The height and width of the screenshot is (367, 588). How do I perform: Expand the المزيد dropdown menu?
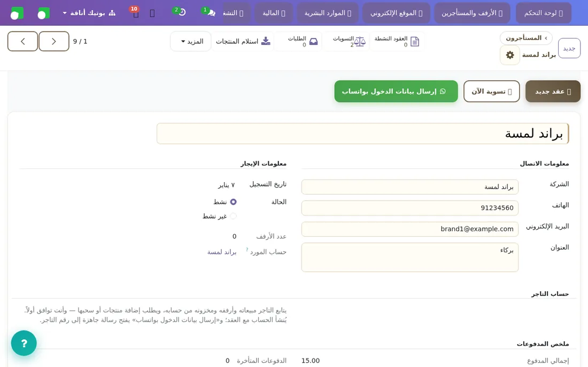click(x=191, y=41)
